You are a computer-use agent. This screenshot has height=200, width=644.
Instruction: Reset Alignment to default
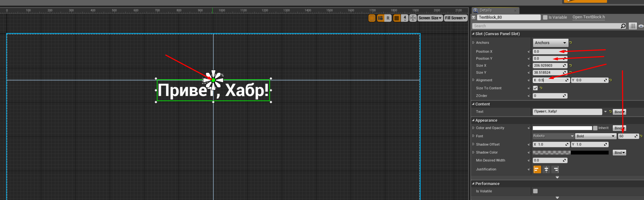610,80
